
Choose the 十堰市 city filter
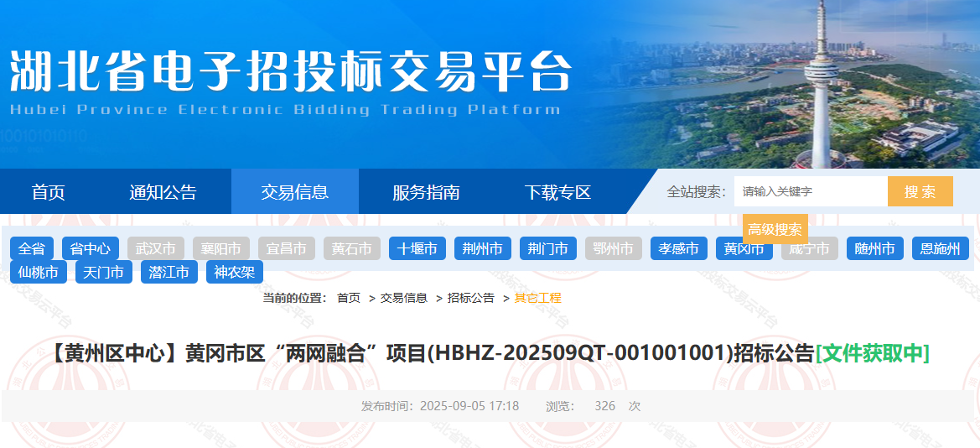[417, 249]
